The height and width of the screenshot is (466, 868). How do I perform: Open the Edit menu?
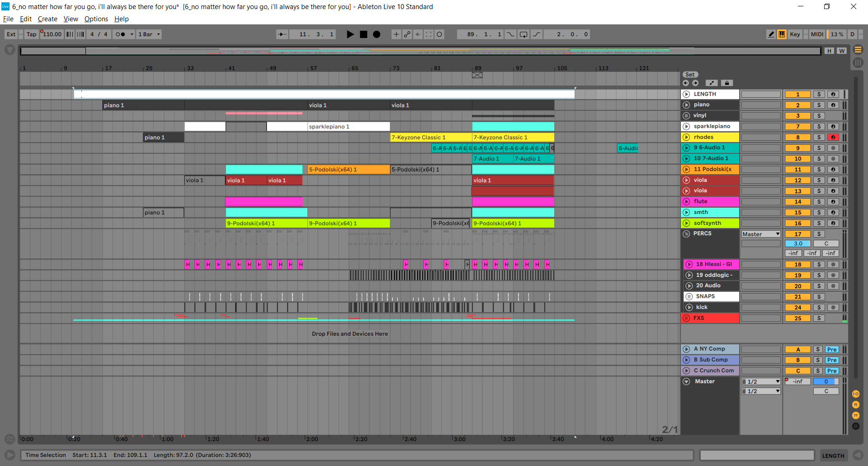(x=26, y=19)
